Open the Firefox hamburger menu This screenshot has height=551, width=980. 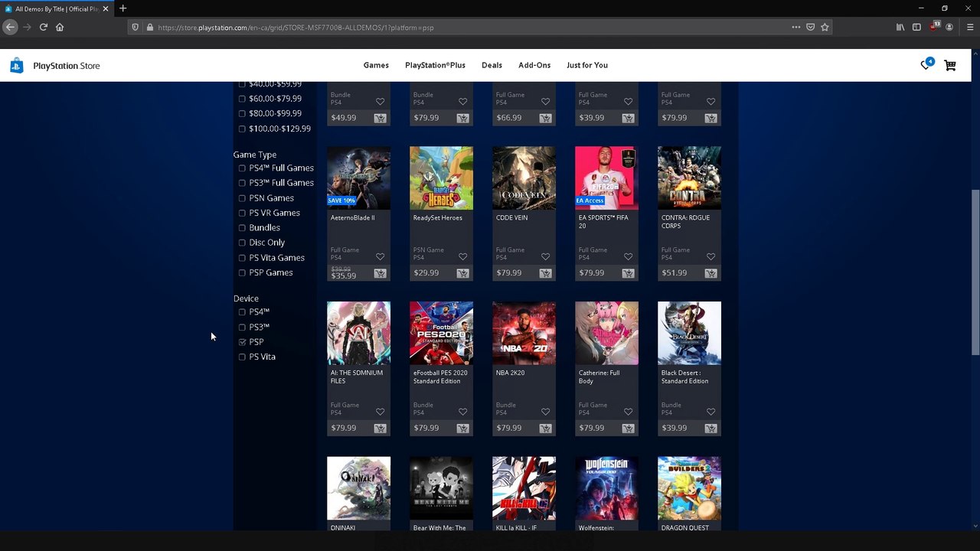coord(970,27)
